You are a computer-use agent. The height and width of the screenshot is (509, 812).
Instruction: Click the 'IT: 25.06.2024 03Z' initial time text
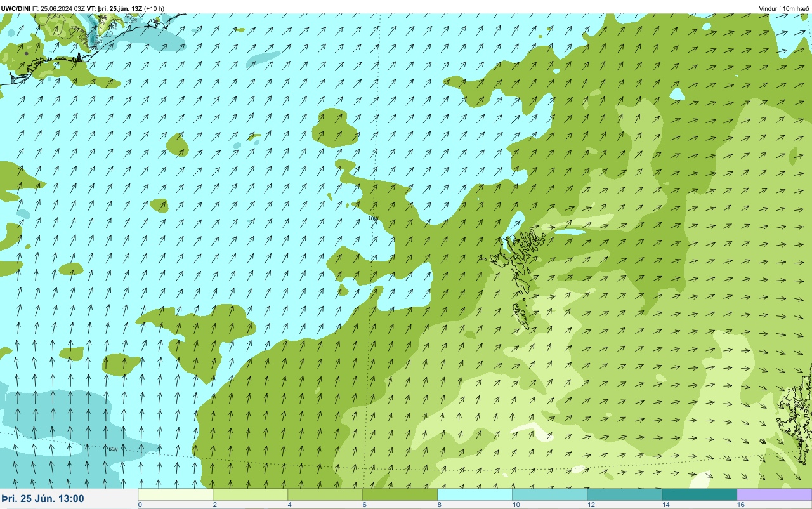[58, 8]
